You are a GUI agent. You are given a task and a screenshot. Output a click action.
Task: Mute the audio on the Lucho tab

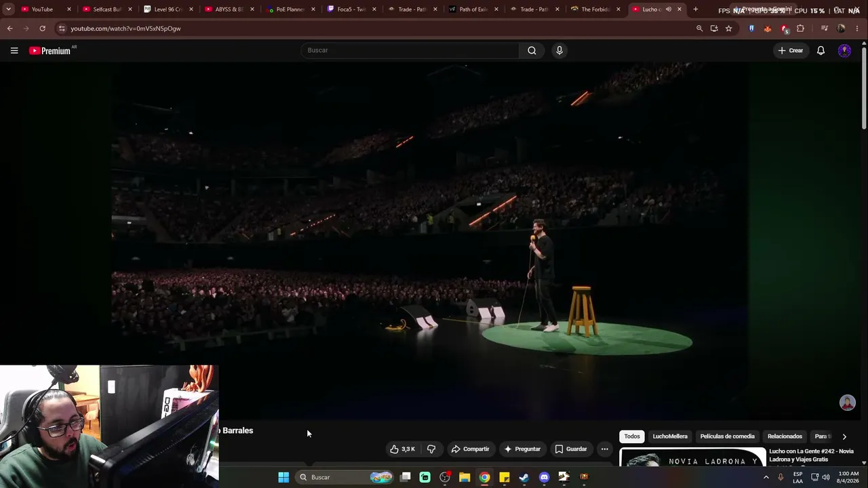tap(669, 9)
